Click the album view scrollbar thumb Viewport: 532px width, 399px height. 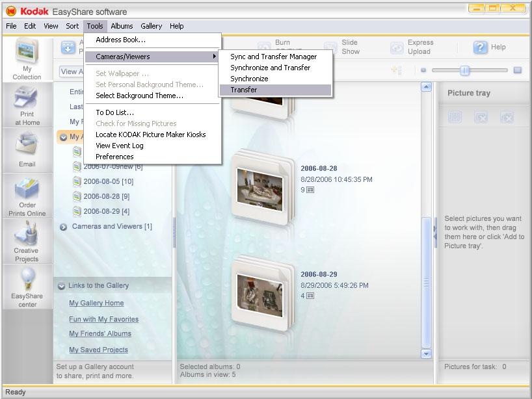tap(426, 282)
